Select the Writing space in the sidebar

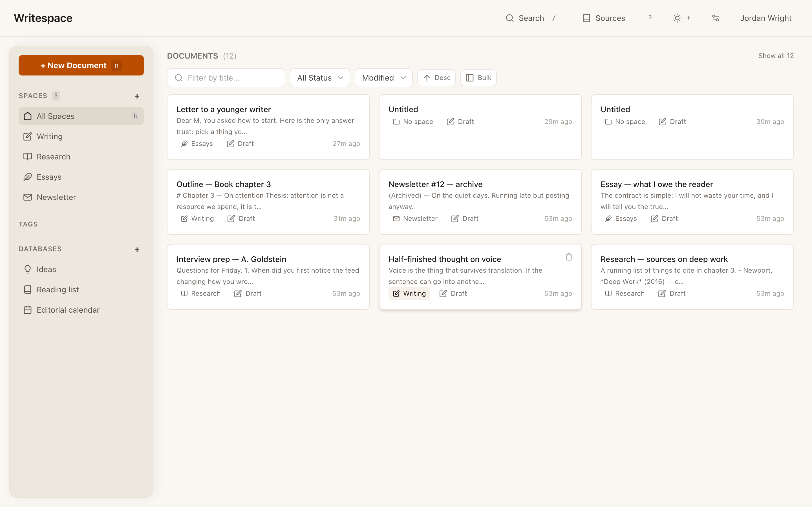point(49,136)
